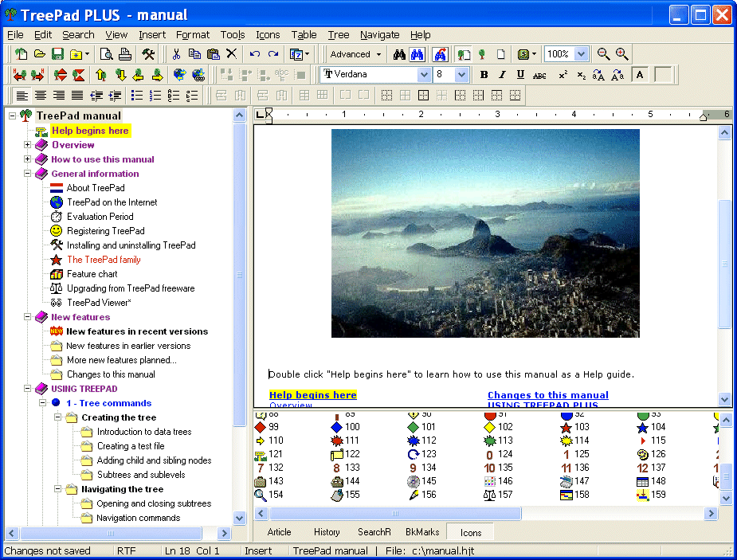Toggle left paragraph alignment
This screenshot has height=560, width=737.
[x=22, y=96]
